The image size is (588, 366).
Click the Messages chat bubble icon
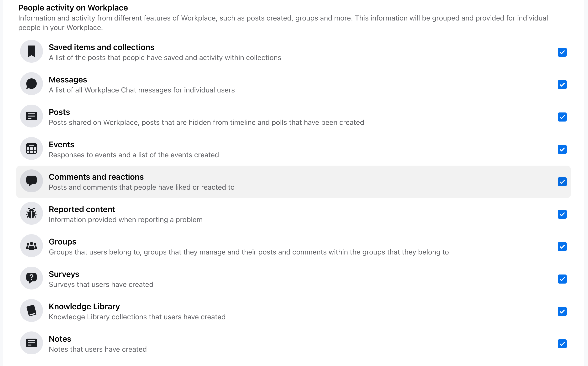[x=31, y=84]
